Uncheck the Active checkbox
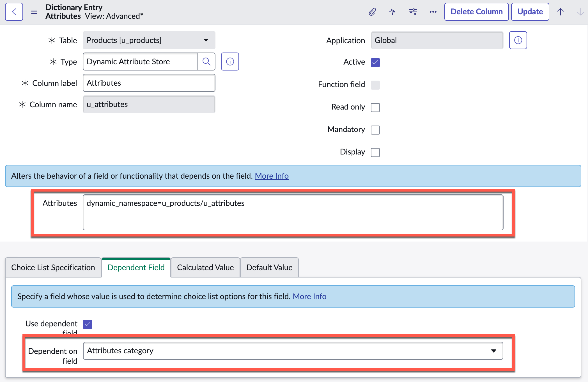 pyautogui.click(x=375, y=62)
